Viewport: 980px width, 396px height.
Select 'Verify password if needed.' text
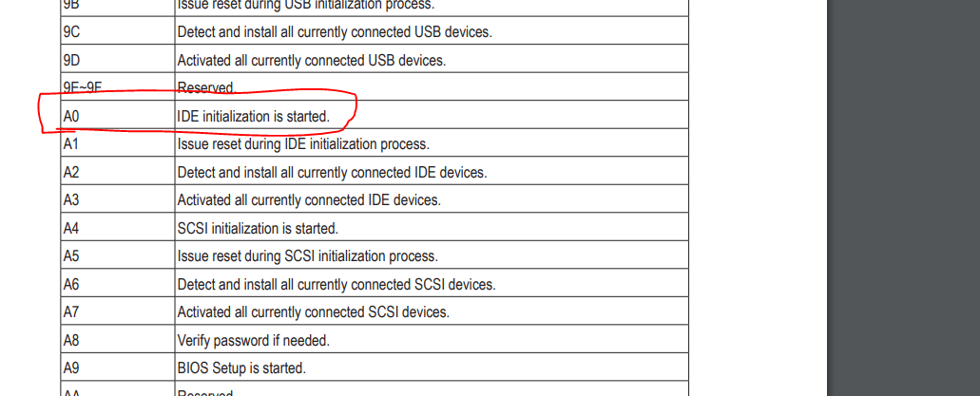point(254,341)
